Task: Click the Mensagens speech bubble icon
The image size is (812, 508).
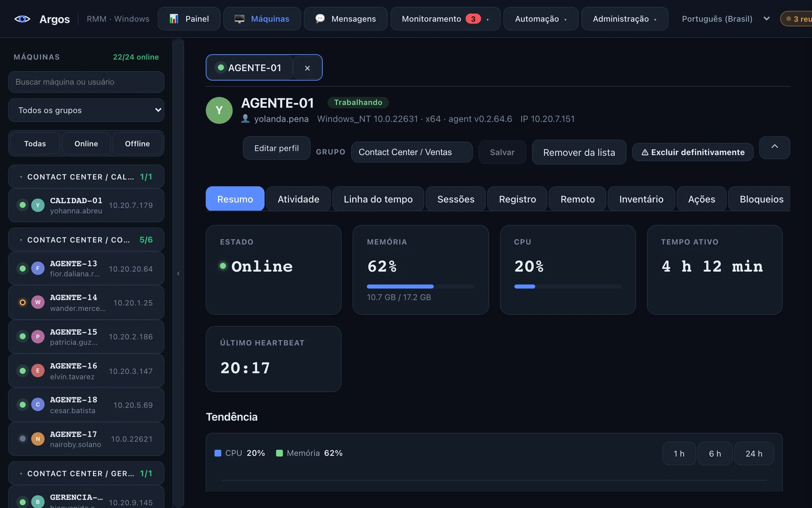Action: (320, 19)
